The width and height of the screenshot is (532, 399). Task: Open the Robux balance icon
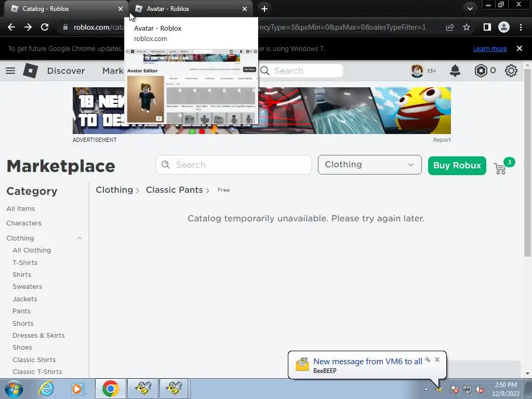tap(481, 71)
